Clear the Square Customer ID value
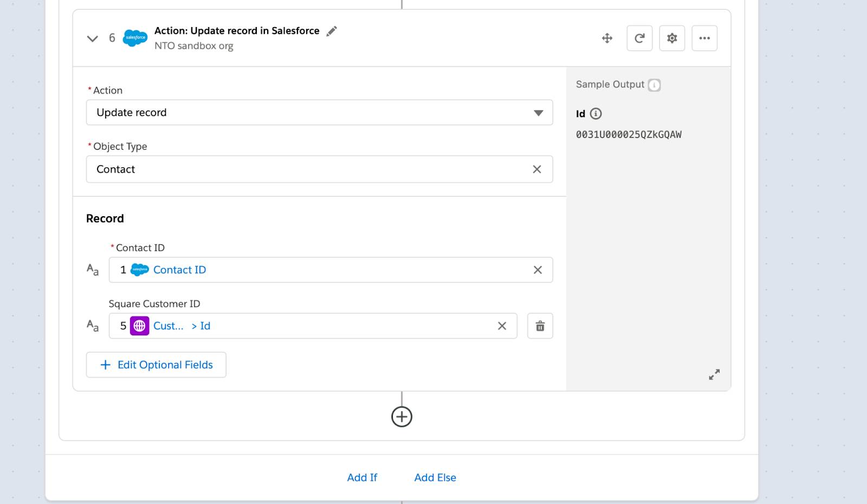The image size is (867, 504). [x=502, y=326]
